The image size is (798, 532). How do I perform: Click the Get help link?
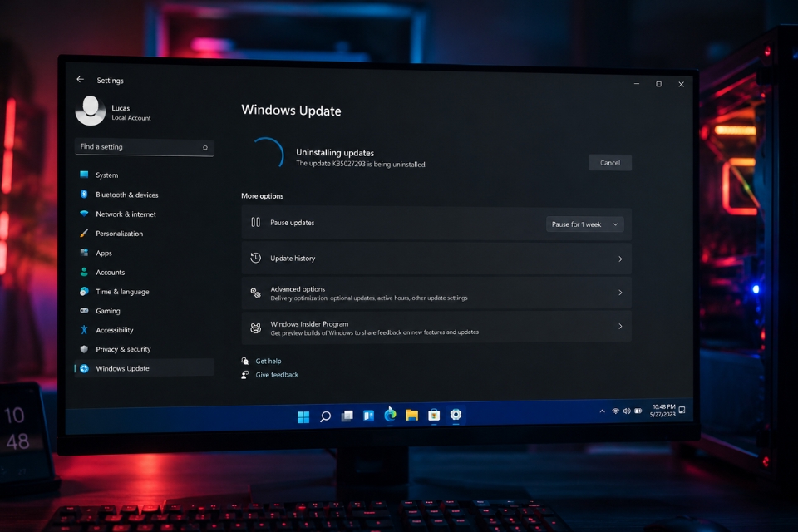tap(268, 361)
